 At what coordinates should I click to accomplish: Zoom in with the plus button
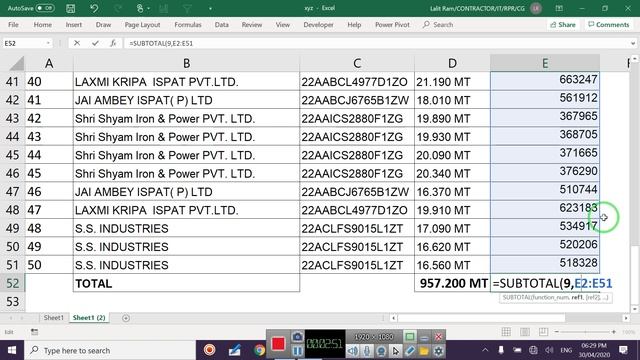click(x=613, y=332)
